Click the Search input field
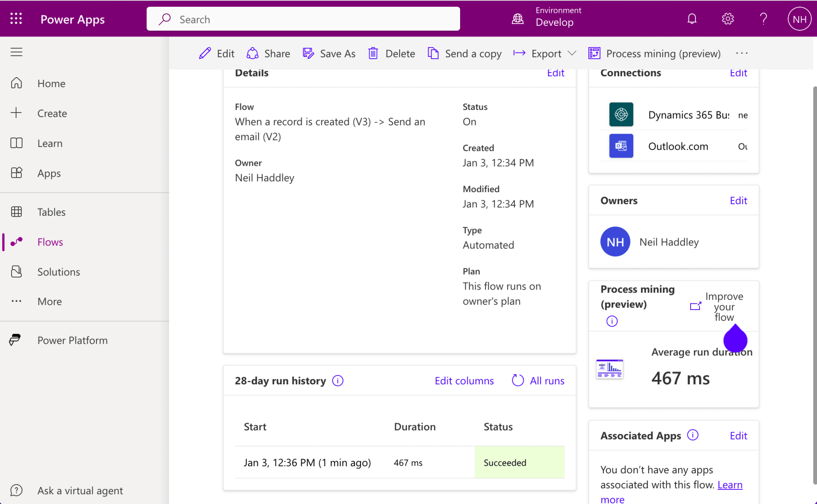Viewport: 817px width, 504px height. point(303,19)
